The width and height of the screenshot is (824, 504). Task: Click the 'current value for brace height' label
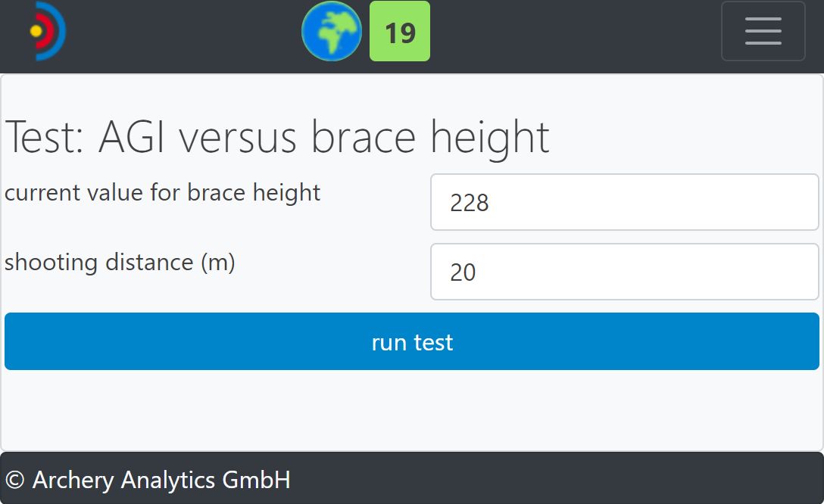[163, 193]
